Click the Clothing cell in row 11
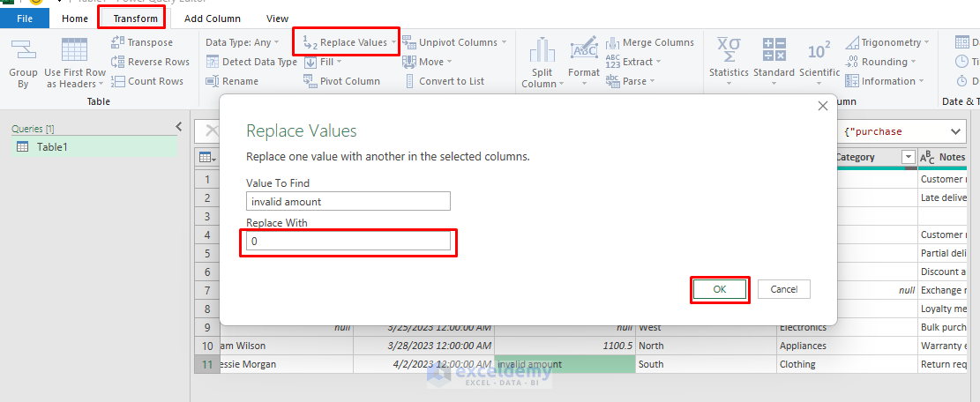Image resolution: width=980 pixels, height=402 pixels. 846,364
